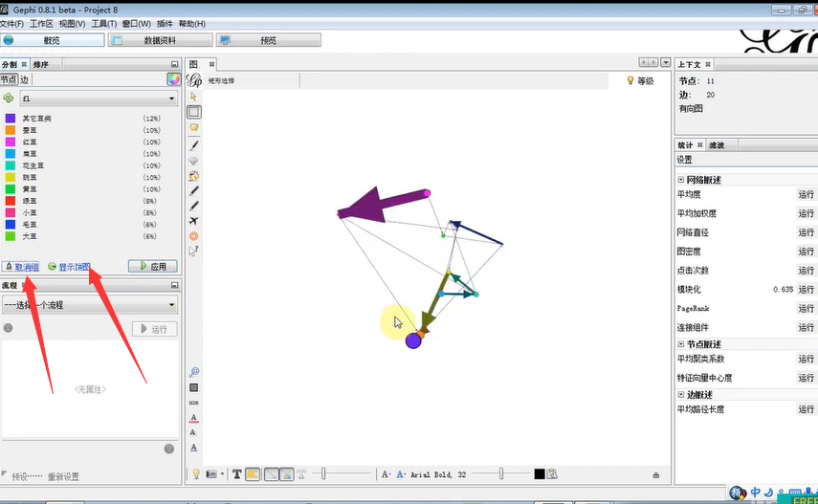Click the reset colors square icon
The height and width of the screenshot is (504, 818).
[194, 387]
